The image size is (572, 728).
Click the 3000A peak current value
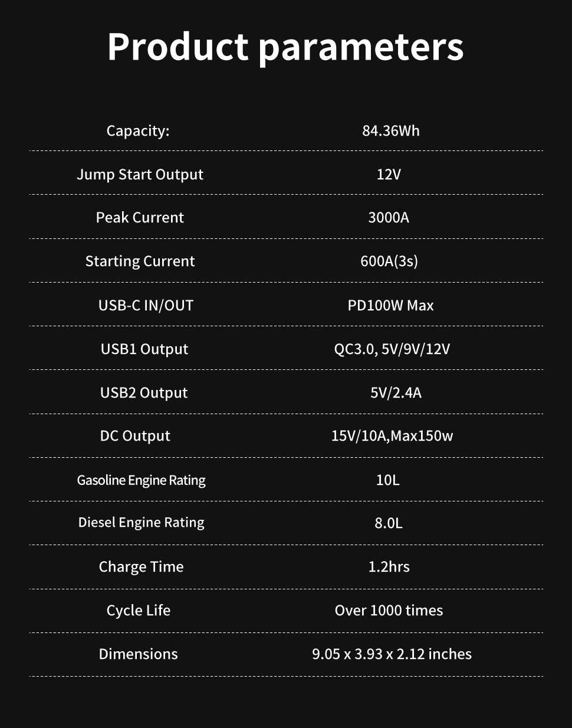[x=388, y=218]
